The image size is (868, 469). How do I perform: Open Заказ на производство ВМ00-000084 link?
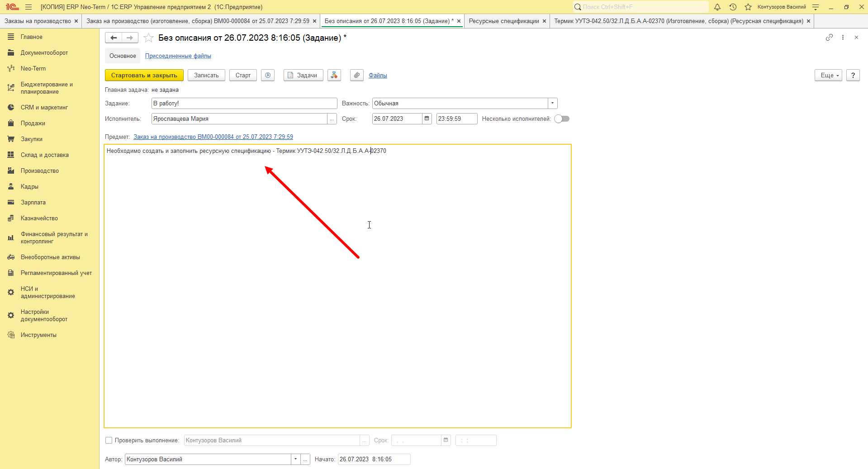[213, 137]
